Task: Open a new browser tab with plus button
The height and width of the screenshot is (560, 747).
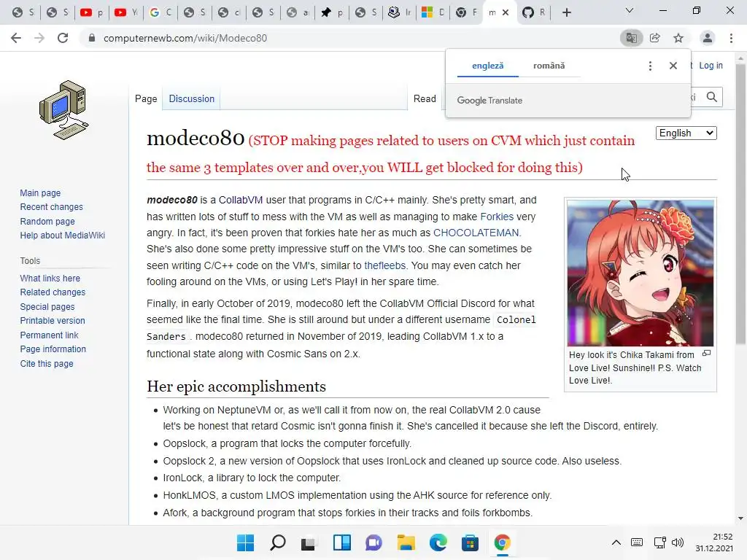Action: (x=566, y=12)
